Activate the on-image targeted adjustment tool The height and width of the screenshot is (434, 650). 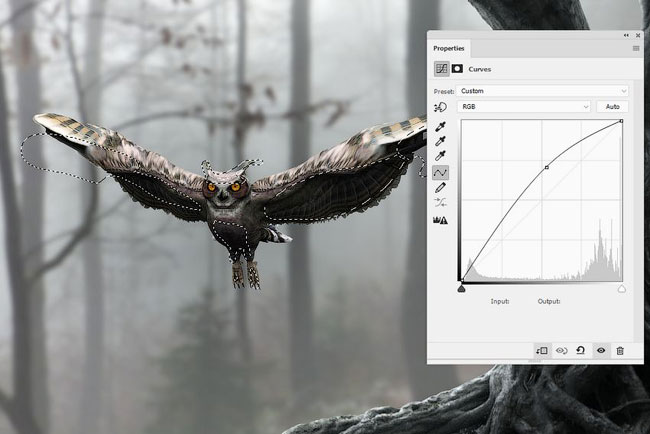pos(440,107)
